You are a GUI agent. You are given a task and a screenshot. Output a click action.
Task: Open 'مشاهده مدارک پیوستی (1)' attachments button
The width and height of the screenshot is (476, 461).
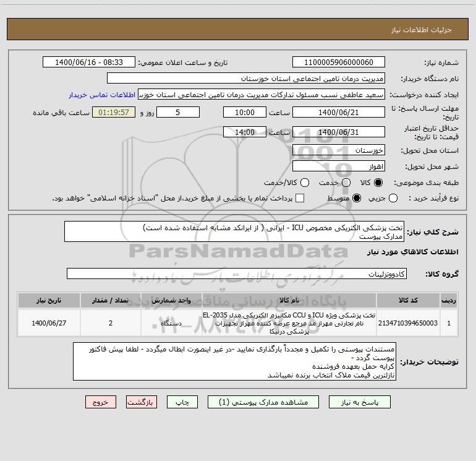(x=263, y=402)
